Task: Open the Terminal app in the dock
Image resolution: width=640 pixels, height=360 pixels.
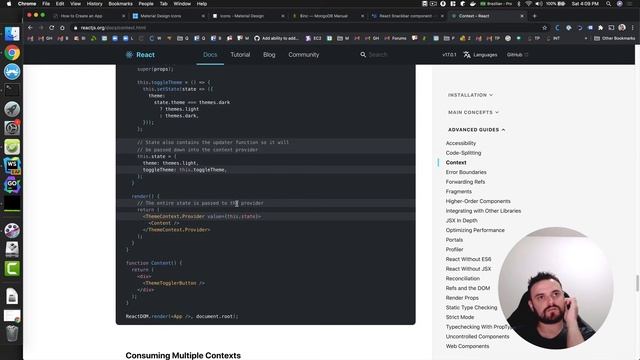Action: (12, 90)
